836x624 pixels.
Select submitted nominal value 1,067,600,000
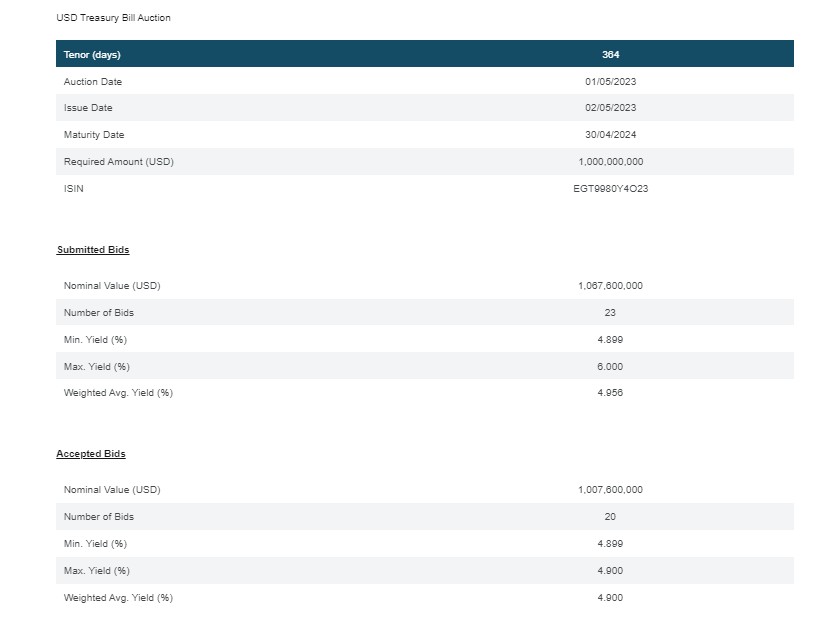(x=610, y=286)
